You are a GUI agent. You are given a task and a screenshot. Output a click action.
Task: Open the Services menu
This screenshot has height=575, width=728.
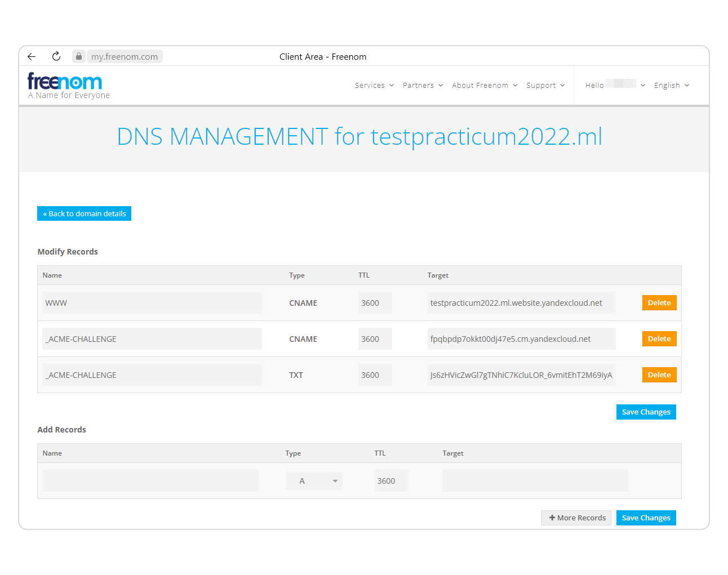(x=374, y=85)
